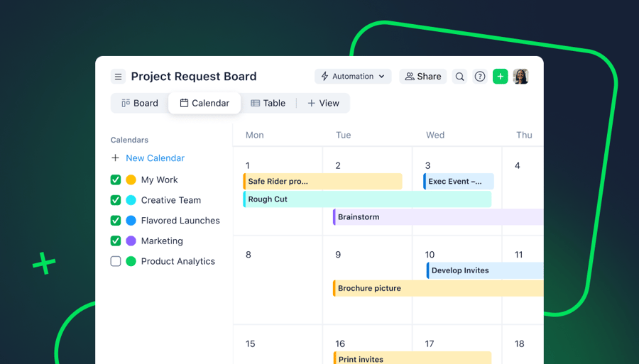Select day 15 in the calendar

pyautogui.click(x=250, y=344)
